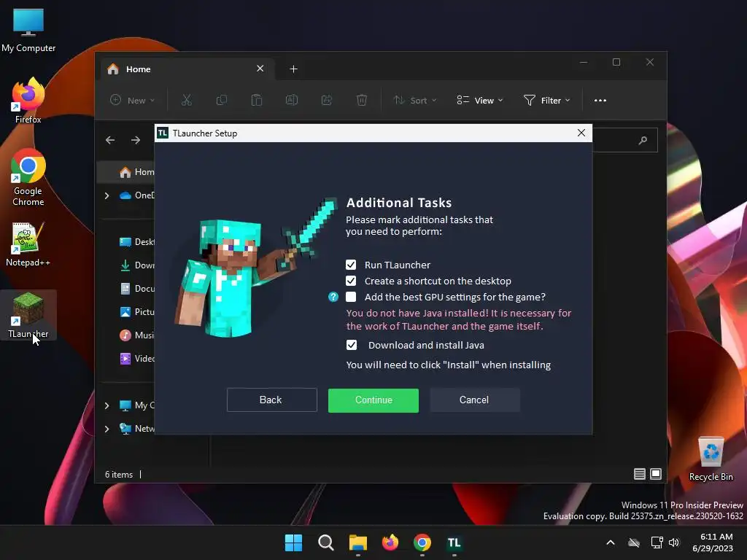Click the TL icon in Setup title bar
This screenshot has height=560, width=747.
[x=163, y=133]
